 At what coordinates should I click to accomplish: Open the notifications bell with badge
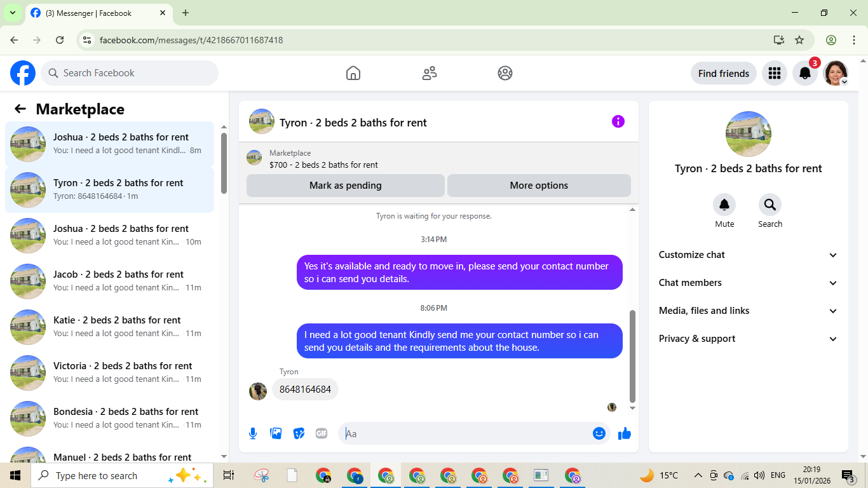point(805,73)
